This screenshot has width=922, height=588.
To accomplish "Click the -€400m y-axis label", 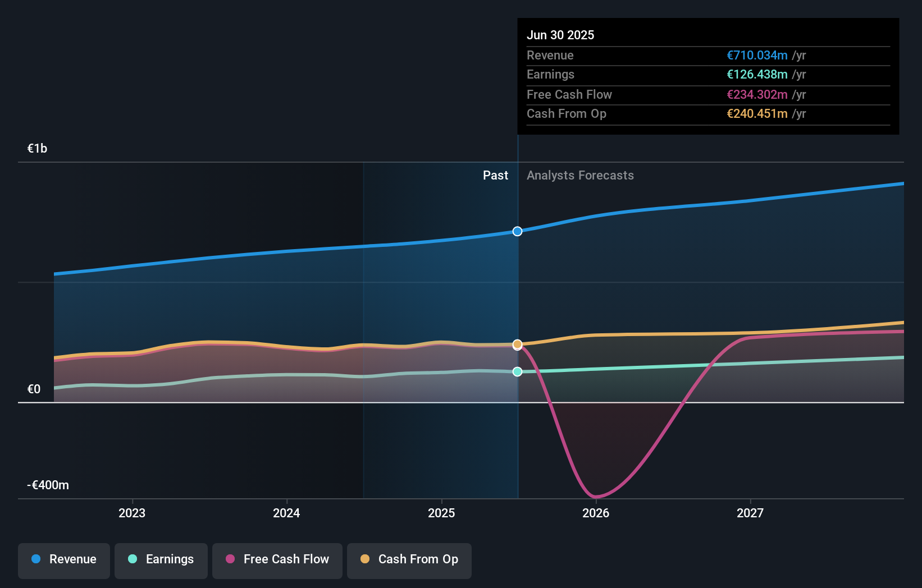I will (48, 485).
